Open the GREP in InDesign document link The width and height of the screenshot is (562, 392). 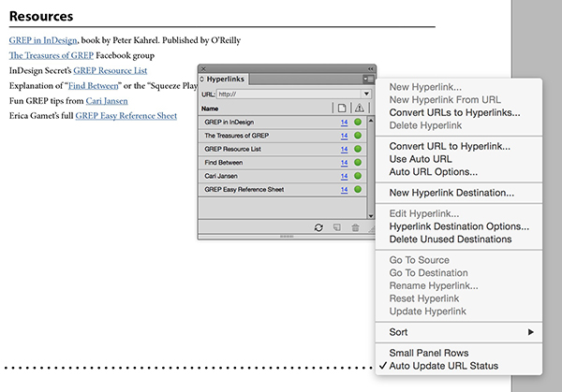[x=43, y=40]
